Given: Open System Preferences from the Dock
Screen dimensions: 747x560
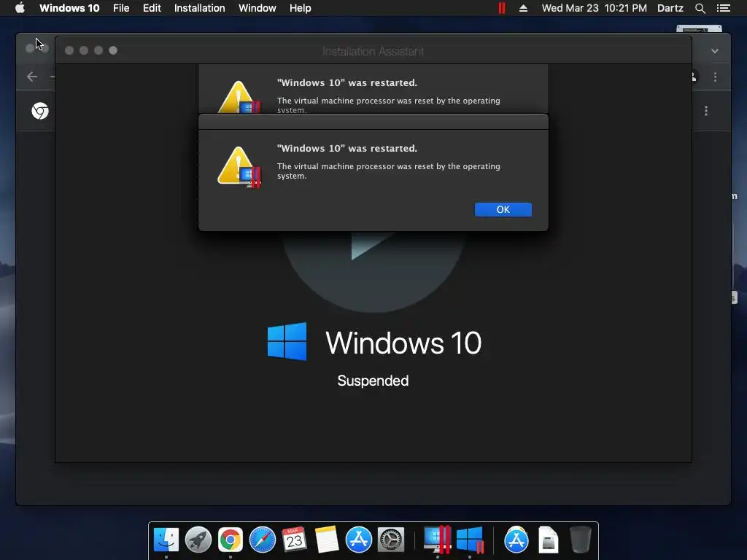Looking at the screenshot, I should point(391,540).
